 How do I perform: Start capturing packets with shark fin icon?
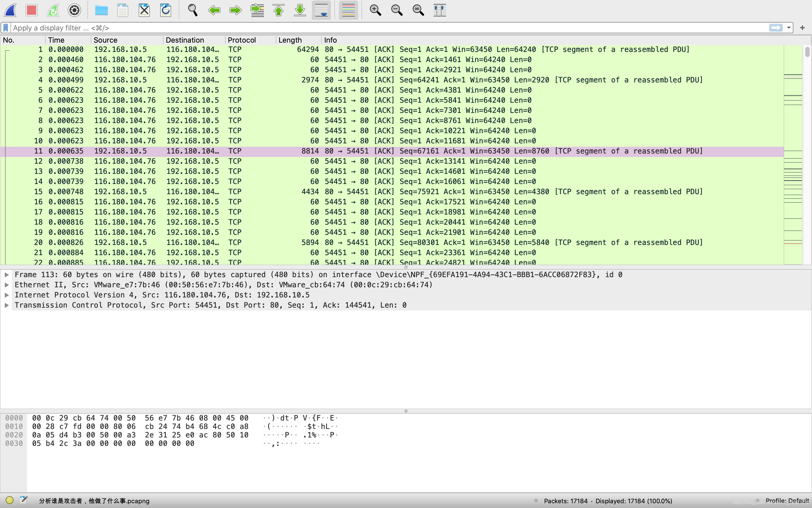pyautogui.click(x=10, y=10)
